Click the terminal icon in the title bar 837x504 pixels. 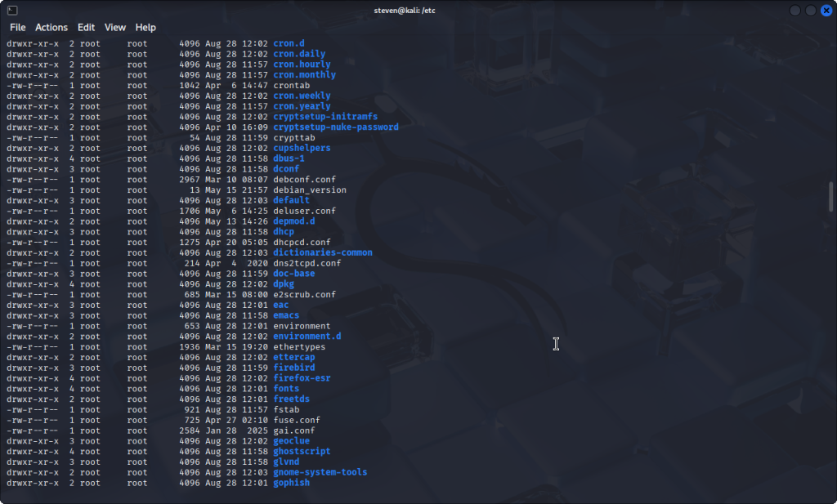click(x=11, y=10)
